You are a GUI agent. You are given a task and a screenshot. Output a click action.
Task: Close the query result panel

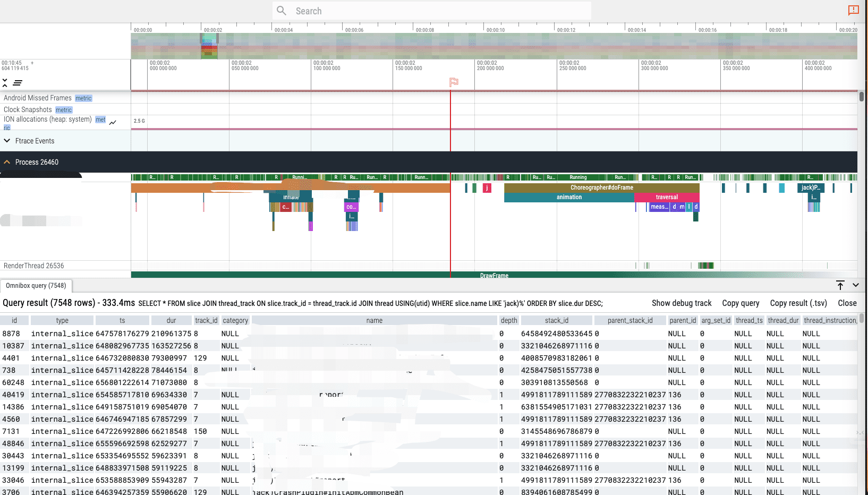click(847, 303)
